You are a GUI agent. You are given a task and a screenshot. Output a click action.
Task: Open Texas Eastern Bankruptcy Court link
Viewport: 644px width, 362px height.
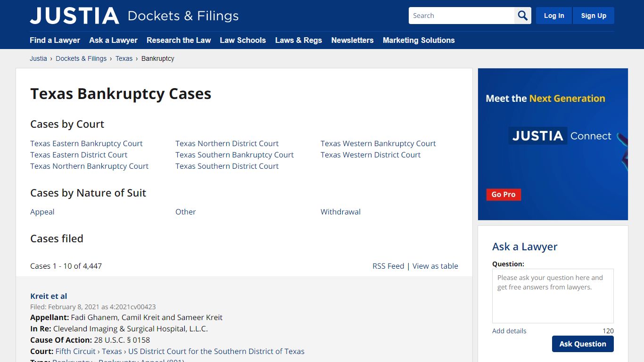click(x=86, y=143)
